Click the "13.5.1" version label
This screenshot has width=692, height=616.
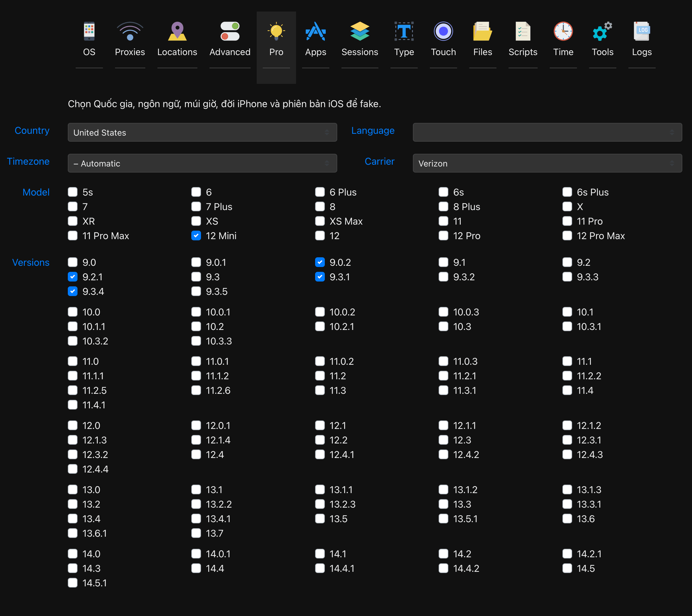tap(465, 519)
